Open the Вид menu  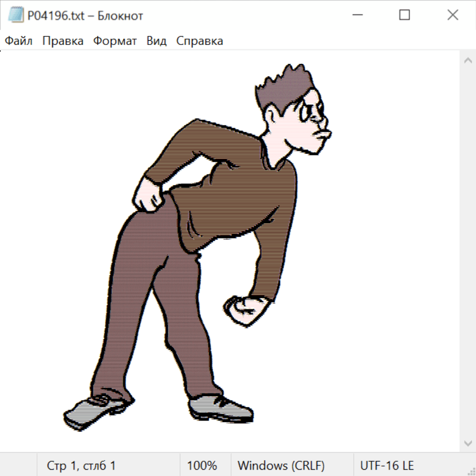tap(157, 41)
